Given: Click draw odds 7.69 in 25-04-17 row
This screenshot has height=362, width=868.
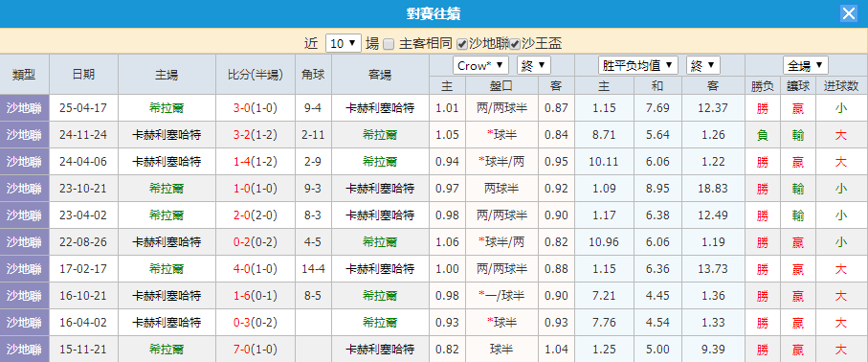Looking at the screenshot, I should pos(657,107).
